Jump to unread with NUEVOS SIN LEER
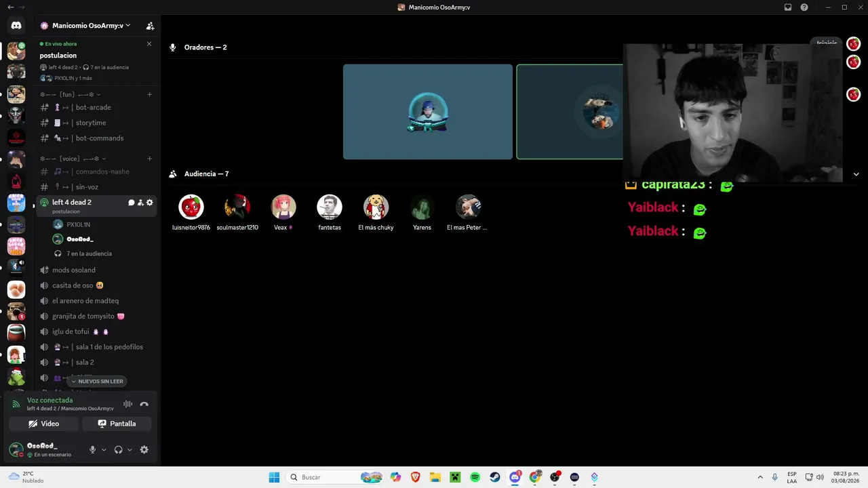 tap(97, 382)
